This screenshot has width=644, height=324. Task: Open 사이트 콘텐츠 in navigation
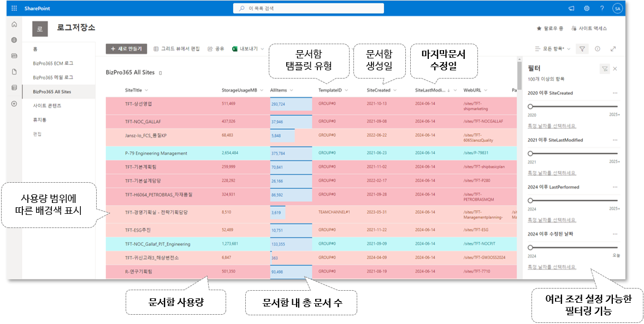point(47,106)
